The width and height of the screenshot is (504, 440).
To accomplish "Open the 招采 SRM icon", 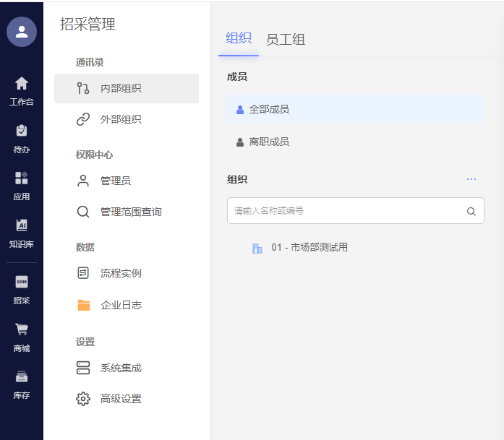I will (22, 282).
